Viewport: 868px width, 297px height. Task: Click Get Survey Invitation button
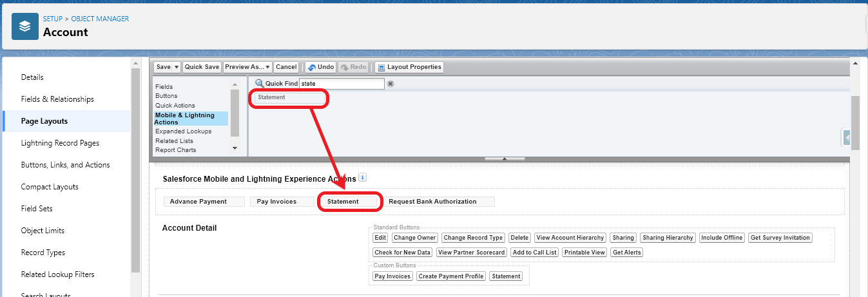780,238
